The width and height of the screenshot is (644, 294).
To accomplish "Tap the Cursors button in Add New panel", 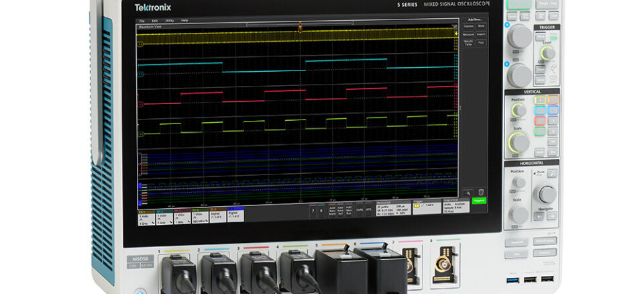I will click(x=469, y=26).
